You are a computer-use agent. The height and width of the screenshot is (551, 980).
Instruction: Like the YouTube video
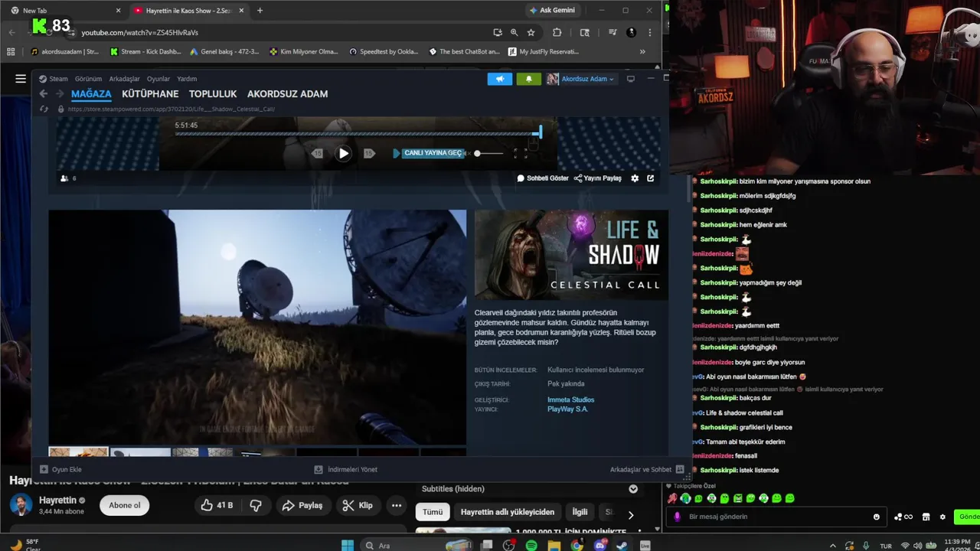pyautogui.click(x=217, y=505)
